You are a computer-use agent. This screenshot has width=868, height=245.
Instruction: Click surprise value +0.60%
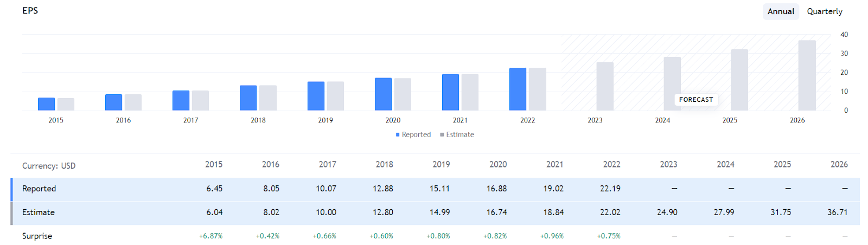point(381,236)
